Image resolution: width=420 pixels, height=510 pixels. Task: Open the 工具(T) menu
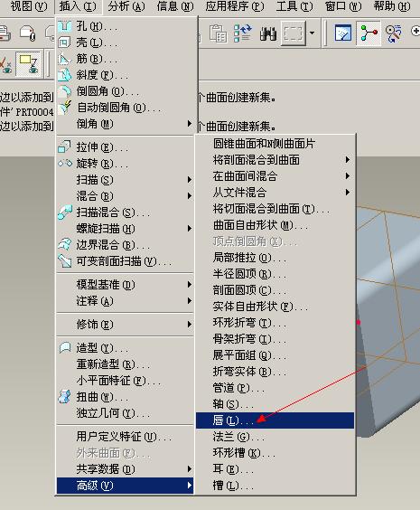tap(294, 6)
